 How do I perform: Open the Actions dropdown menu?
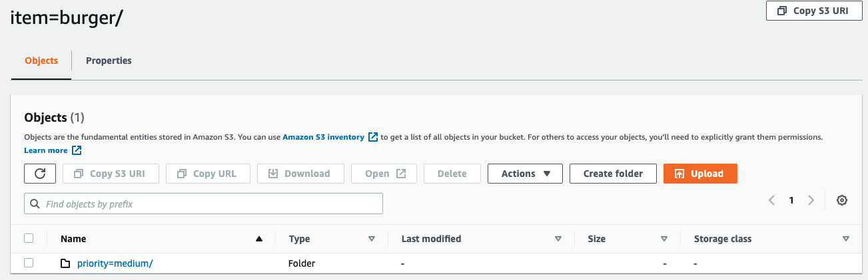[525, 174]
